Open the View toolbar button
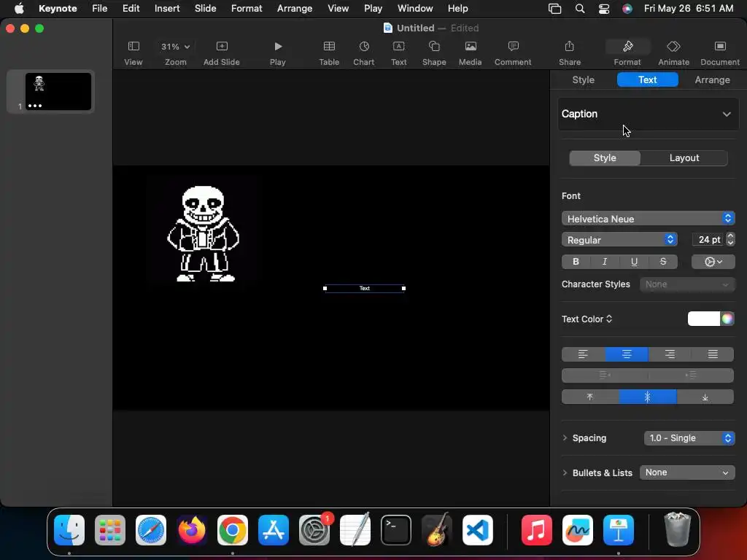 [x=133, y=52]
